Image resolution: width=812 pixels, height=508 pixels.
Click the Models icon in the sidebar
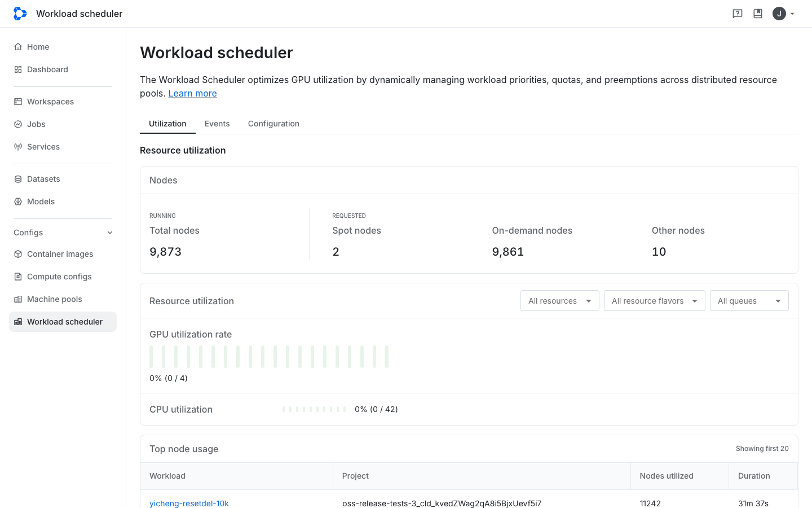click(x=18, y=202)
